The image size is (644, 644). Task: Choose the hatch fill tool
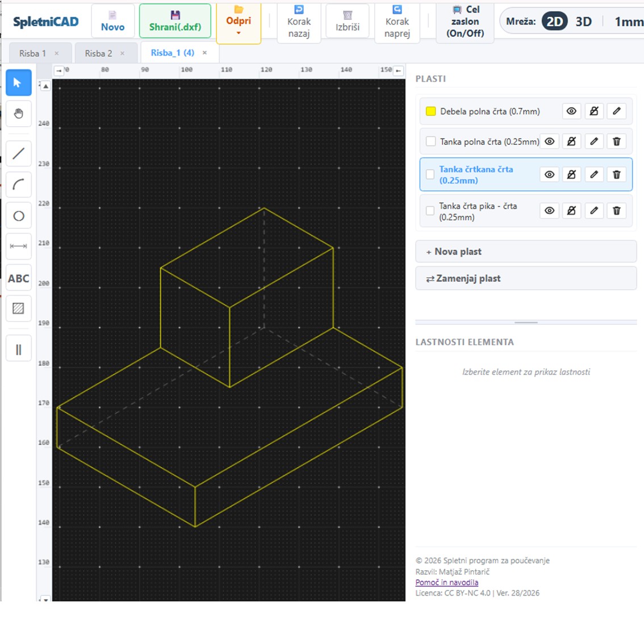point(19,308)
